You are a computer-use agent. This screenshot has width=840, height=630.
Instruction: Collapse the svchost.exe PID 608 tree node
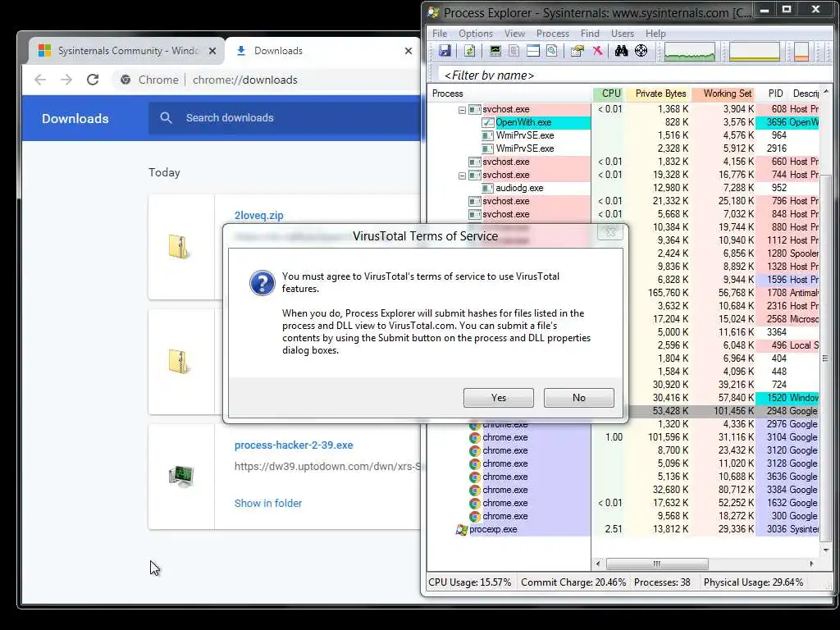[x=462, y=110]
